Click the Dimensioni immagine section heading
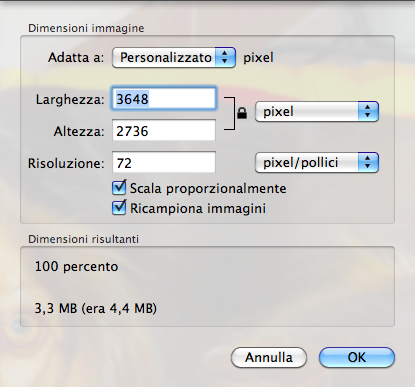The height and width of the screenshot is (387, 415). click(86, 28)
